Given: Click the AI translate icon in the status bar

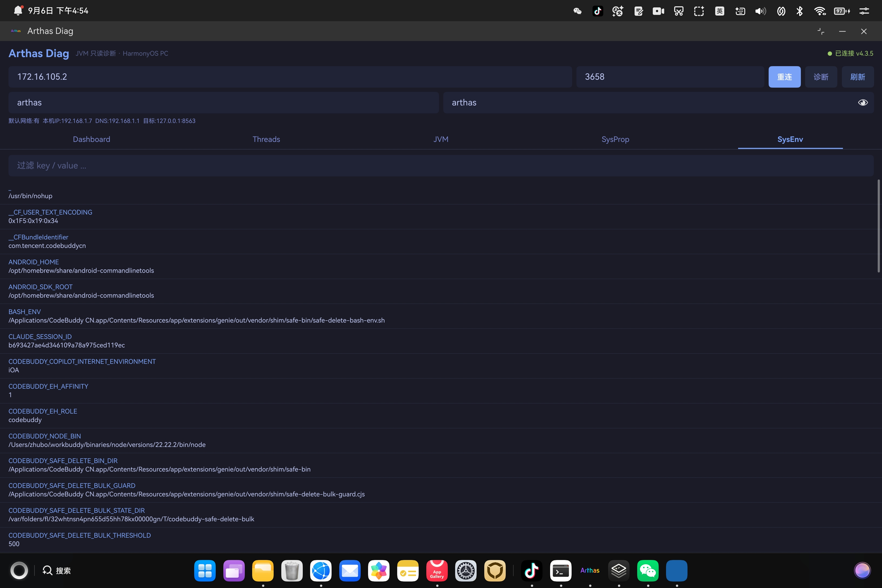Looking at the screenshot, I should point(618,11).
